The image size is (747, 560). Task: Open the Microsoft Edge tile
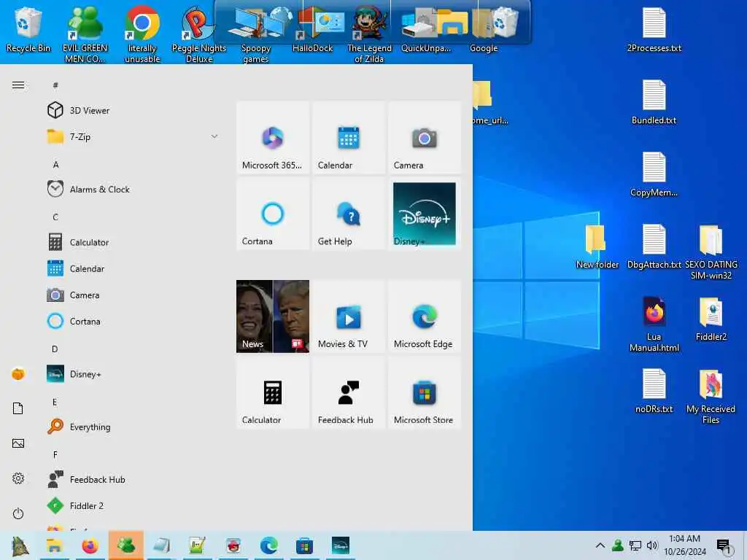point(425,316)
